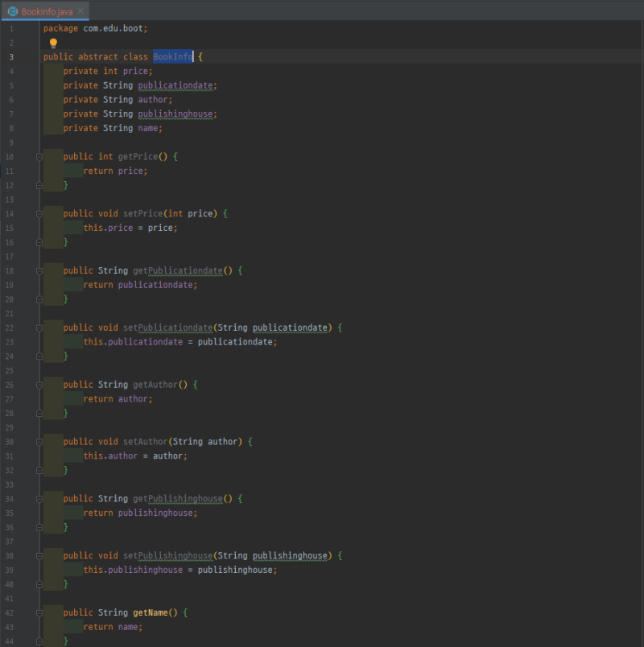Viewport: 644px width, 647px height.
Task: Click 'return publishinghouse;' on line 35
Action: (x=140, y=513)
